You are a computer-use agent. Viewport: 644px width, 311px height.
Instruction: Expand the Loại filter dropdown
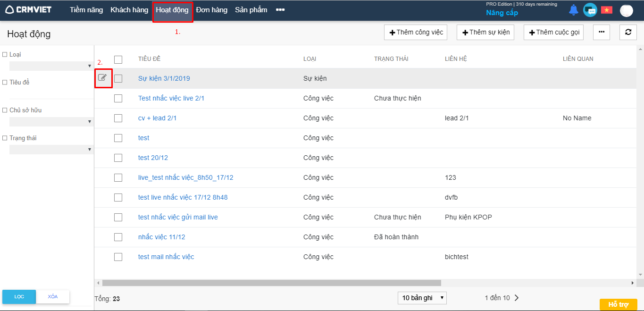tap(50, 66)
